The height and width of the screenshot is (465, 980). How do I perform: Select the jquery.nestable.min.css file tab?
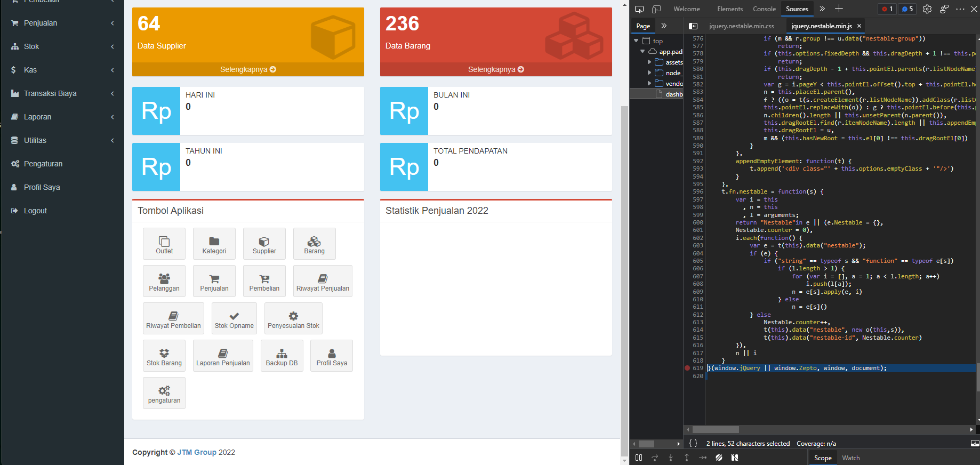742,26
